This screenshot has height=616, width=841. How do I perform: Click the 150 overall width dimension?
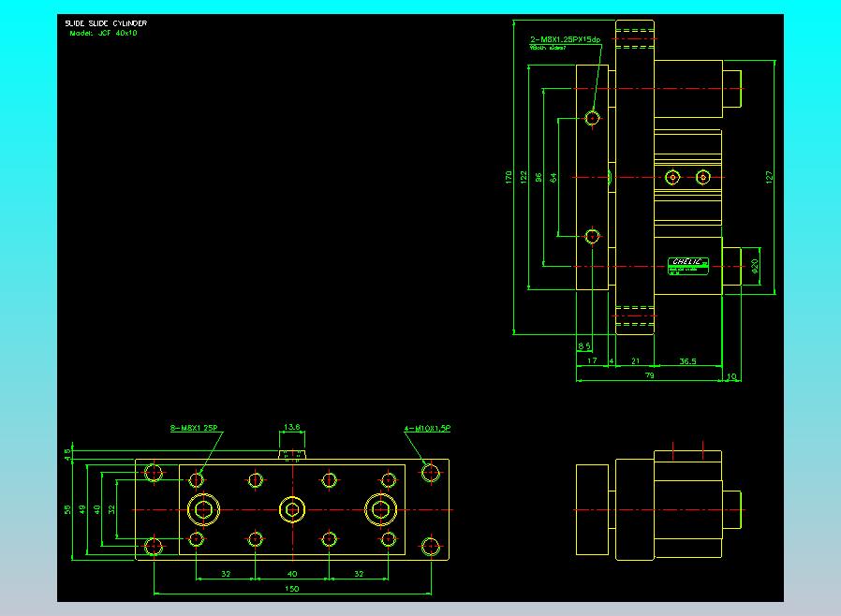[292, 587]
